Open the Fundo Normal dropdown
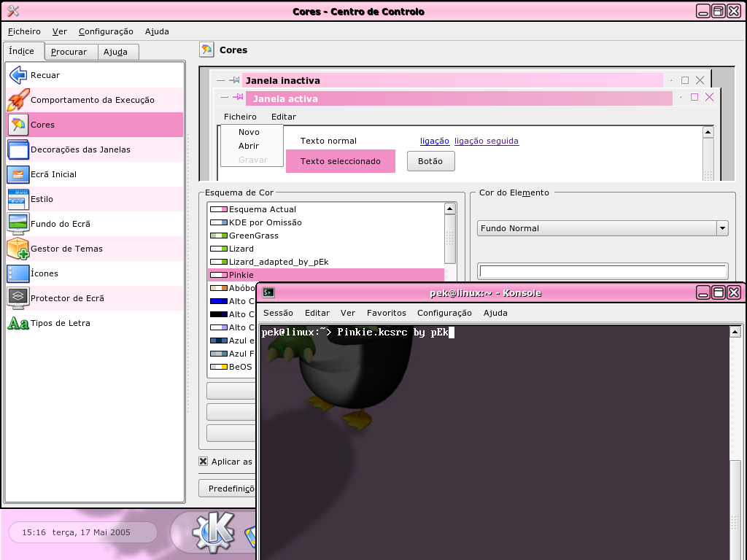Viewport: 747px width, 560px height. click(x=603, y=228)
